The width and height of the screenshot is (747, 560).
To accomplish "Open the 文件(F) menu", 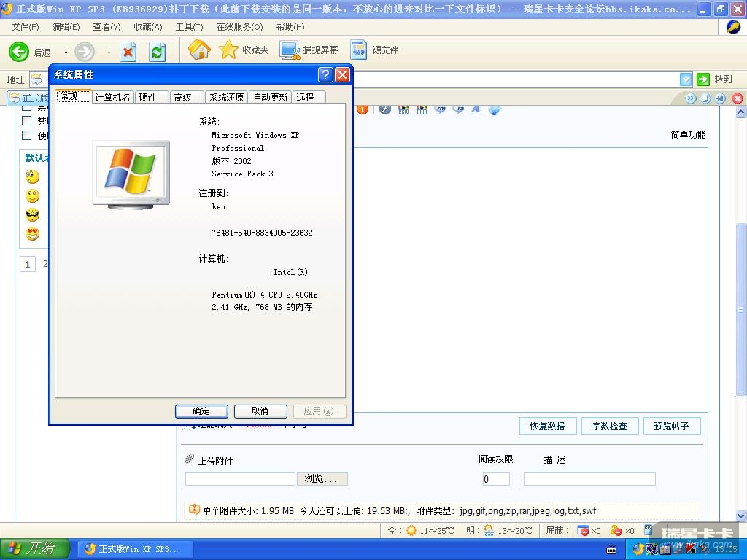I will point(25,27).
